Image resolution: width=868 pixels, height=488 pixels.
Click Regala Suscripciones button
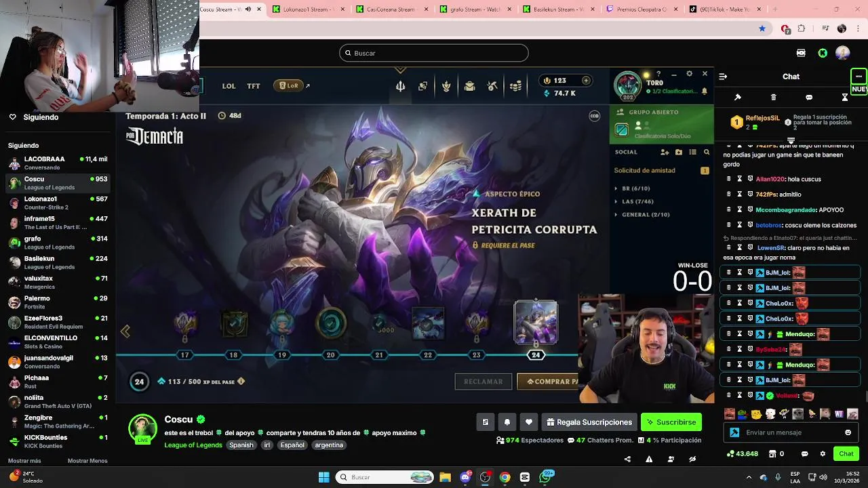tap(589, 422)
